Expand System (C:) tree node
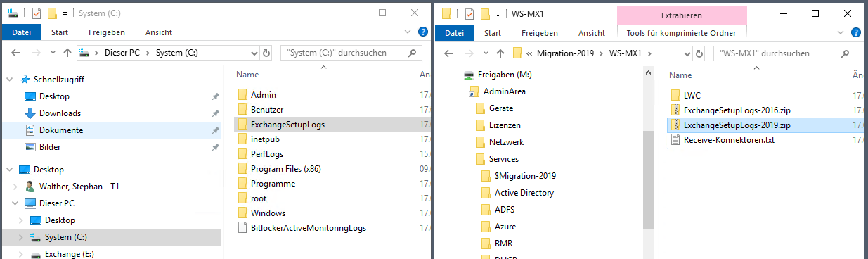The width and height of the screenshot is (868, 259). (21, 237)
